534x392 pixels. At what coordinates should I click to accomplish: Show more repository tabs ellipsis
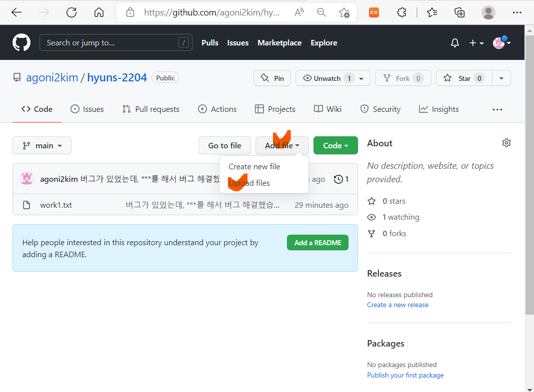497,109
